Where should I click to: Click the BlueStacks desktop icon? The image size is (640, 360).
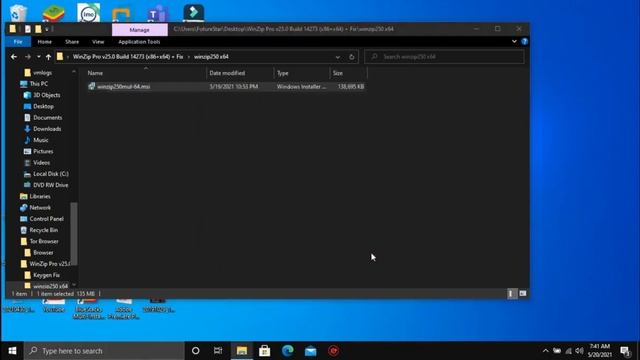[x=53, y=12]
